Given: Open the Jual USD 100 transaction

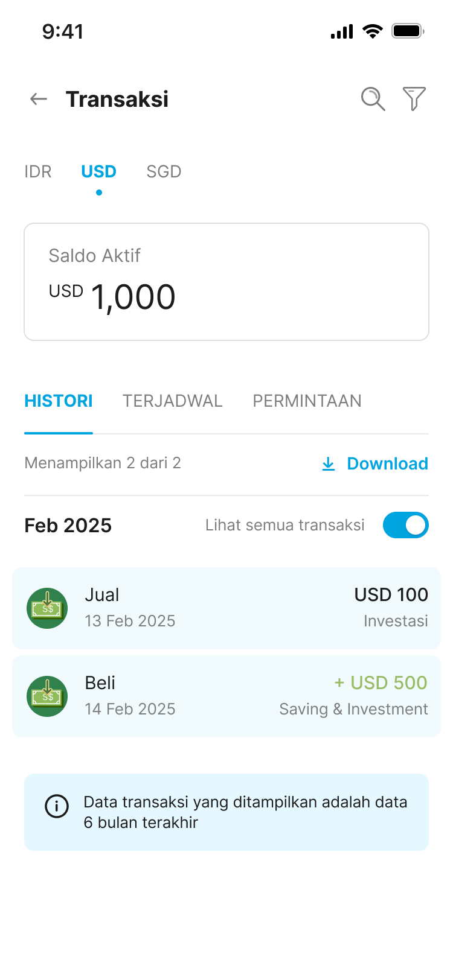Looking at the screenshot, I should click(226, 608).
